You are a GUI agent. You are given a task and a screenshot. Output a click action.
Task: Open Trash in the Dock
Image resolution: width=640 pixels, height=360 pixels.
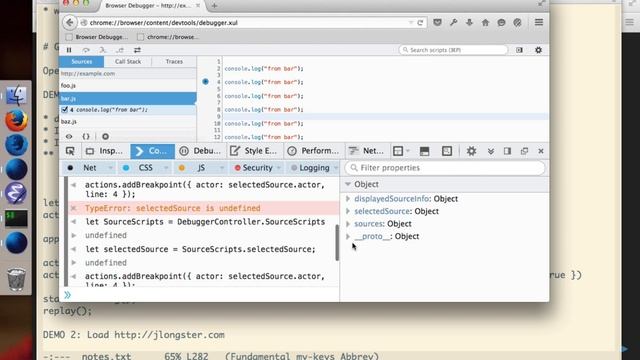(x=16, y=279)
